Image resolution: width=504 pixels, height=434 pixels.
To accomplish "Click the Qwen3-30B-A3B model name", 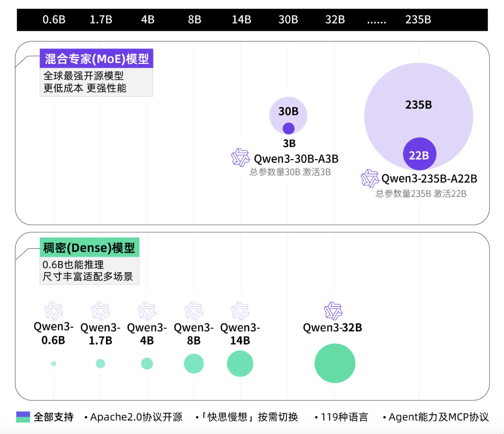I will 296,159.
